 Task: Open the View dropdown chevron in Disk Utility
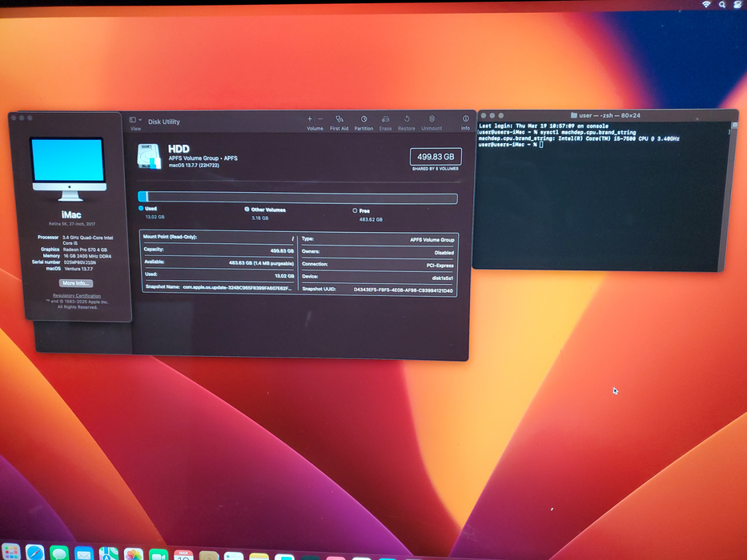pos(140,120)
